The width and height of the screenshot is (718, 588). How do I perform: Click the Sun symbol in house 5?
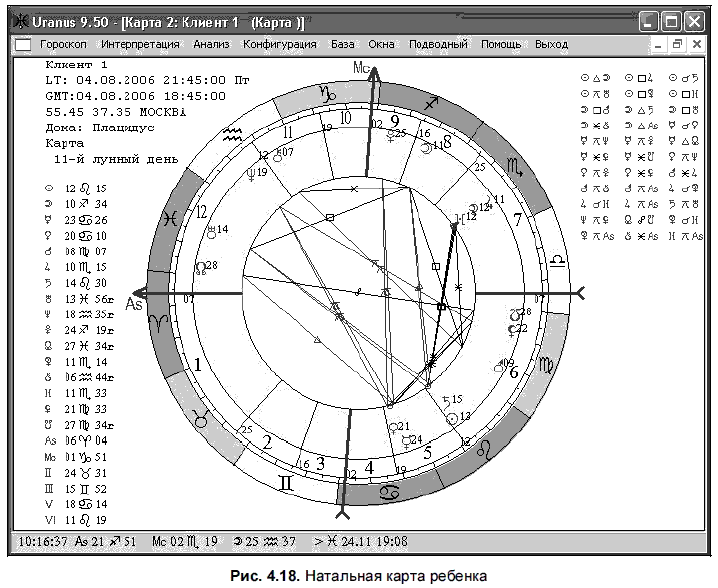click(x=452, y=418)
